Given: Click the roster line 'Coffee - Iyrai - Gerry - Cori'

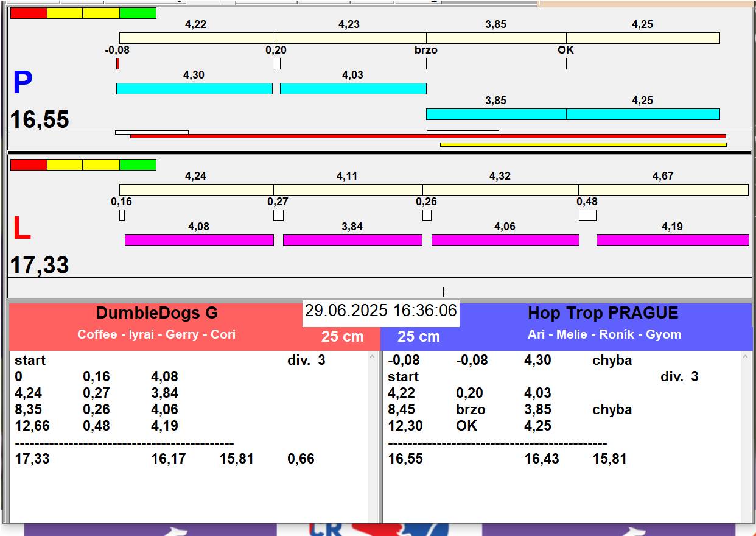Looking at the screenshot, I should pyautogui.click(x=156, y=334).
